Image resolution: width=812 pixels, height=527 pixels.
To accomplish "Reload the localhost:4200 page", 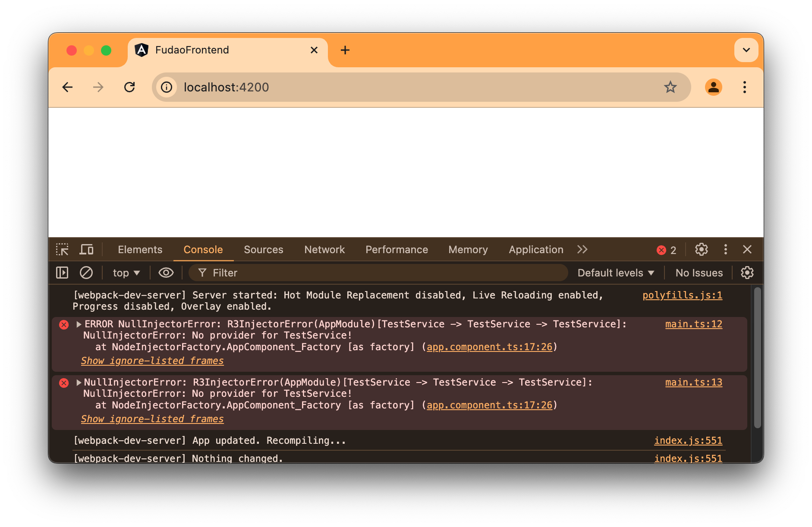I will tap(130, 87).
